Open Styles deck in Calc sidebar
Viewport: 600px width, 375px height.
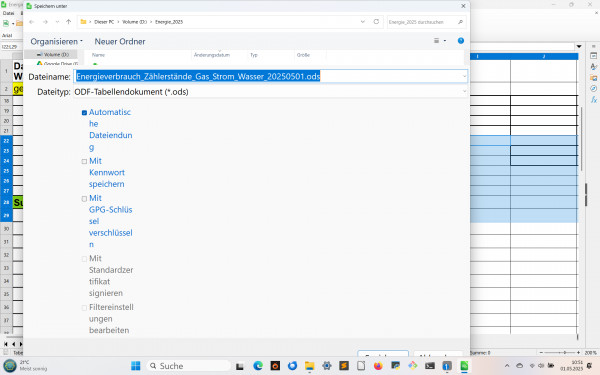593,67
